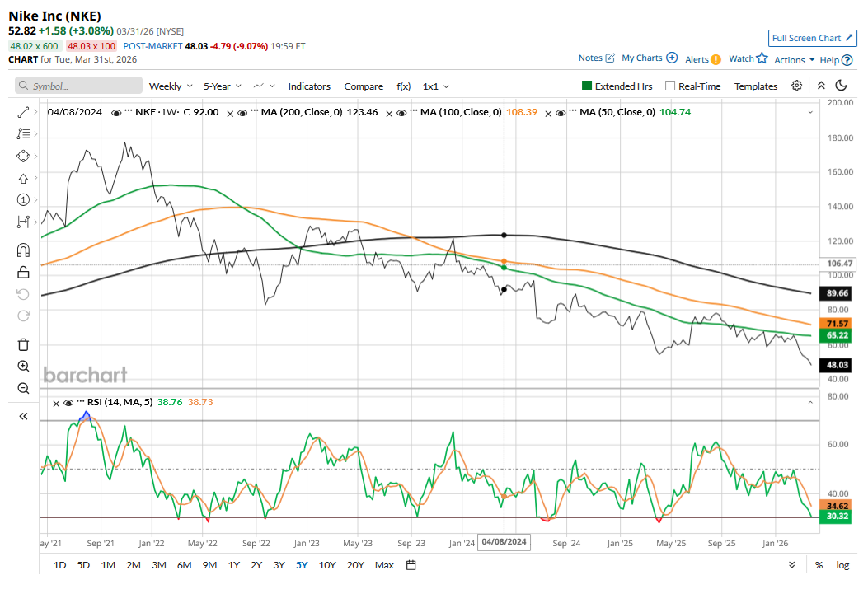Select the trend line drawing tool
The height and width of the screenshot is (589, 868).
point(23,111)
